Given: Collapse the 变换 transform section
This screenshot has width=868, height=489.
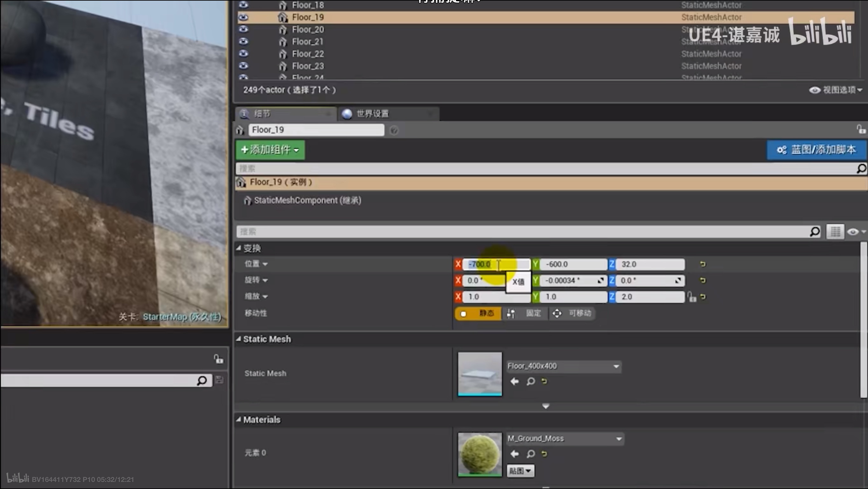Looking at the screenshot, I should 239,248.
